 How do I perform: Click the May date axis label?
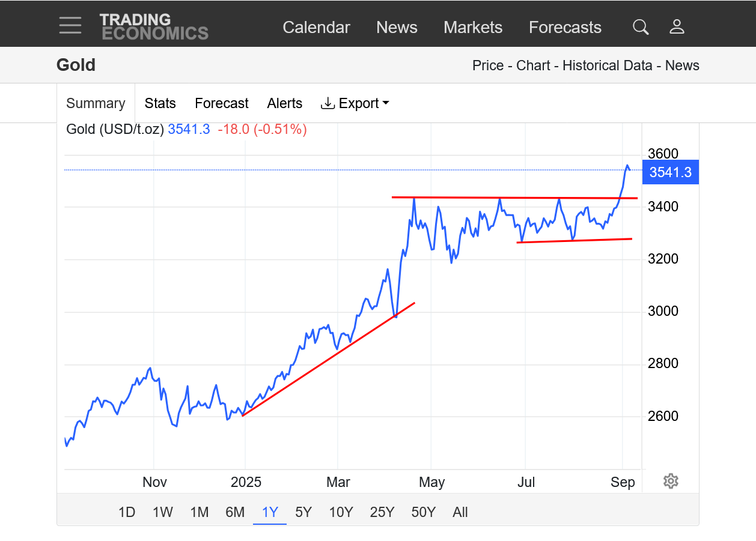tap(431, 482)
